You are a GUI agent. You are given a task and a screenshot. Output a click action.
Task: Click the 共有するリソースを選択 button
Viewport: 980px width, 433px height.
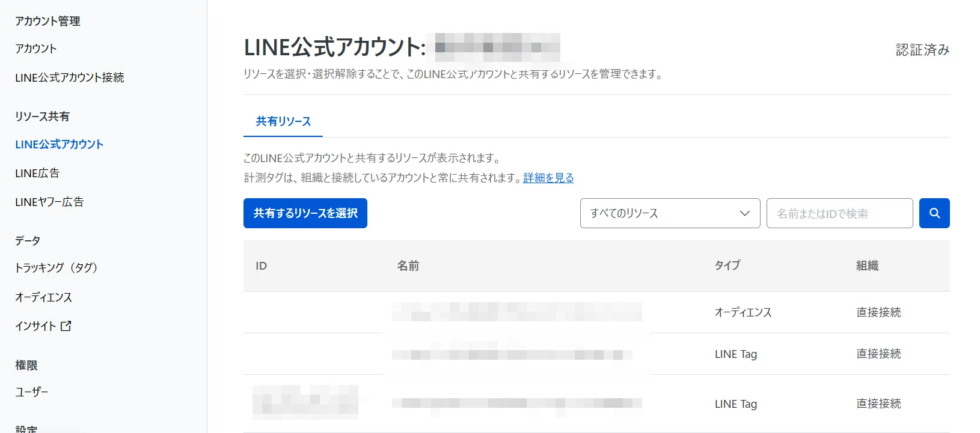[x=305, y=213]
